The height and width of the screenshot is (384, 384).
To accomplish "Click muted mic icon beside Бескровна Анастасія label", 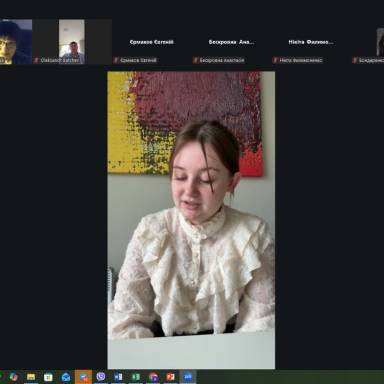I will 196,60.
